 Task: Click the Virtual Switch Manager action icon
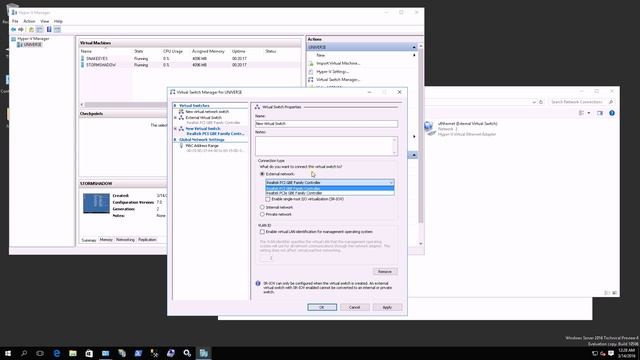(x=311, y=80)
